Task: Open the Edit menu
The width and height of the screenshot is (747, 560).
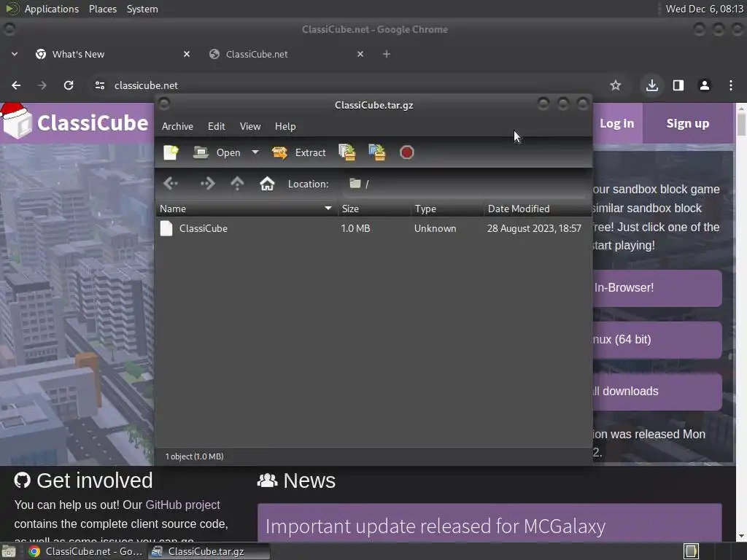Action: pyautogui.click(x=216, y=126)
